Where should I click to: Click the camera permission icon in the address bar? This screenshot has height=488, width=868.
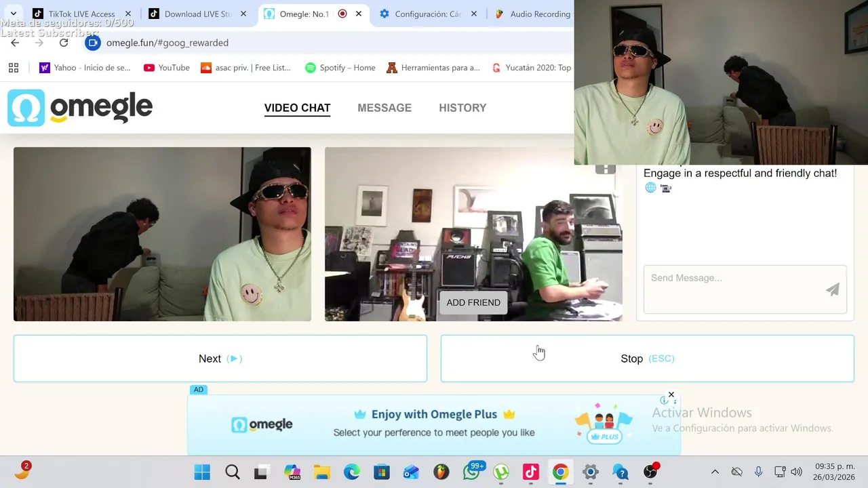[93, 43]
